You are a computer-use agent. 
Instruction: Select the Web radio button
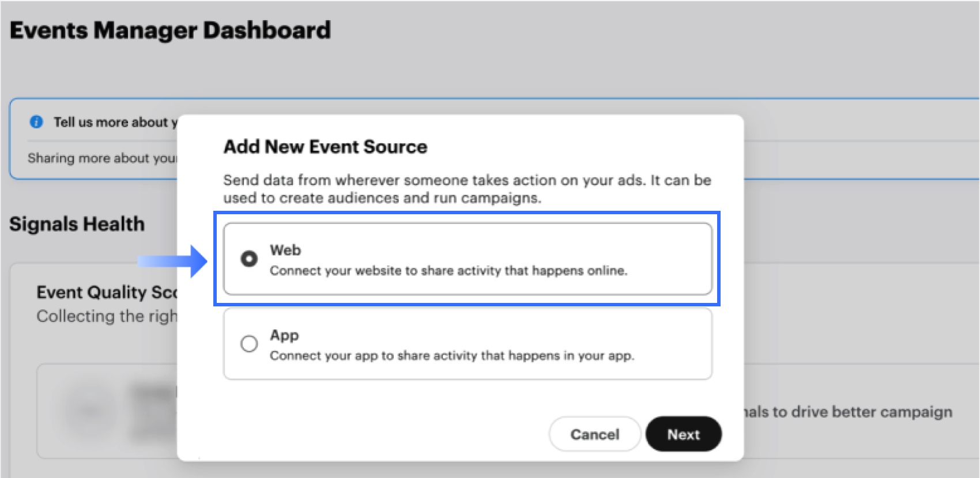point(249,259)
